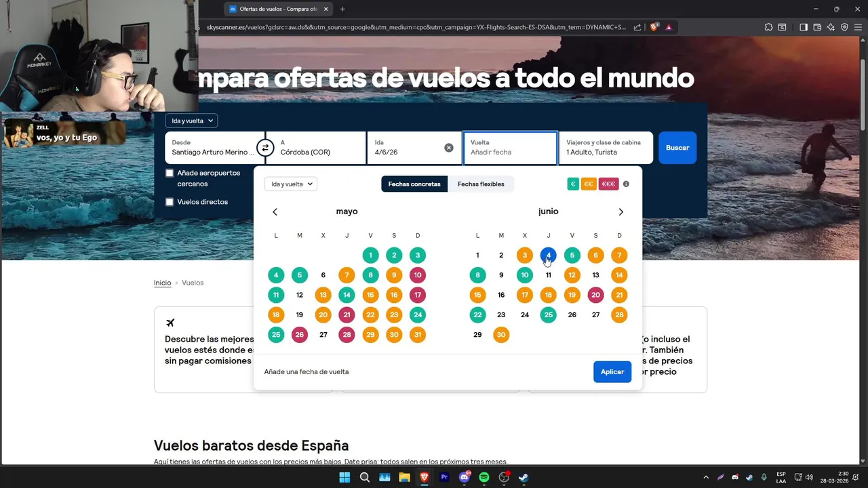Open taskbar Search
Screen dimensions: 868x488
pos(364,477)
